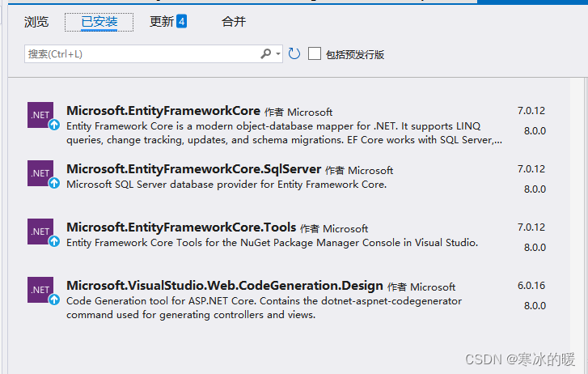The image size is (588, 374).
Task: Click the EntityFrameworkCore.Tools .NET package icon
Action: [40, 232]
